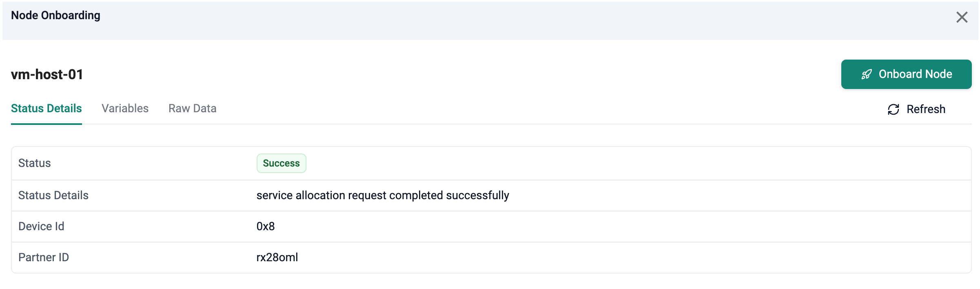Click the Status Details row label in table

tap(53, 196)
